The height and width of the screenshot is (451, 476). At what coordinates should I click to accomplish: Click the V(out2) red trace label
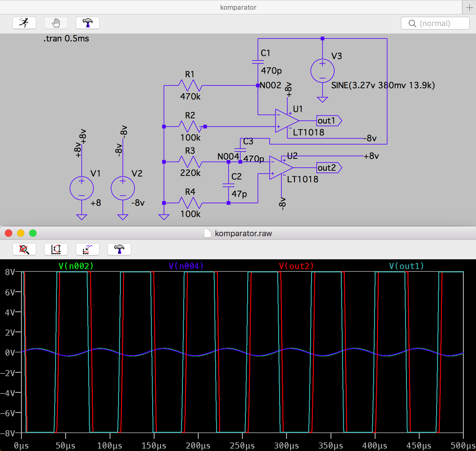point(296,266)
